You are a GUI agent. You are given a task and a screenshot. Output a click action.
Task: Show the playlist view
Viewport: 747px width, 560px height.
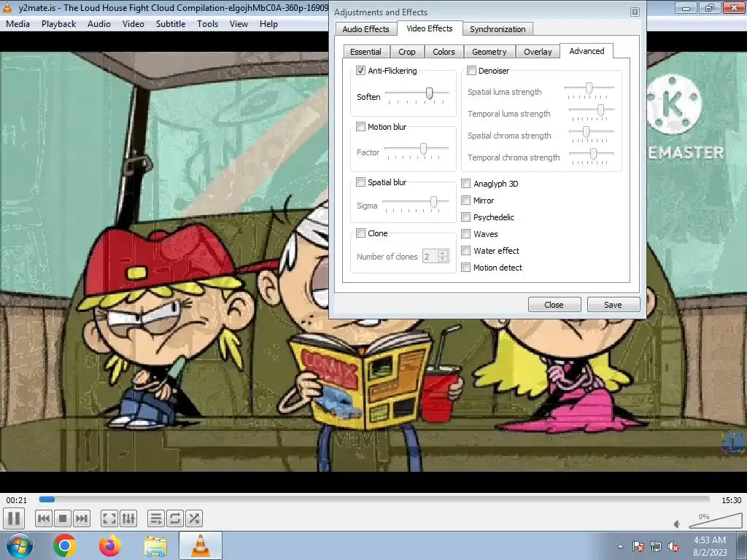[x=156, y=518]
